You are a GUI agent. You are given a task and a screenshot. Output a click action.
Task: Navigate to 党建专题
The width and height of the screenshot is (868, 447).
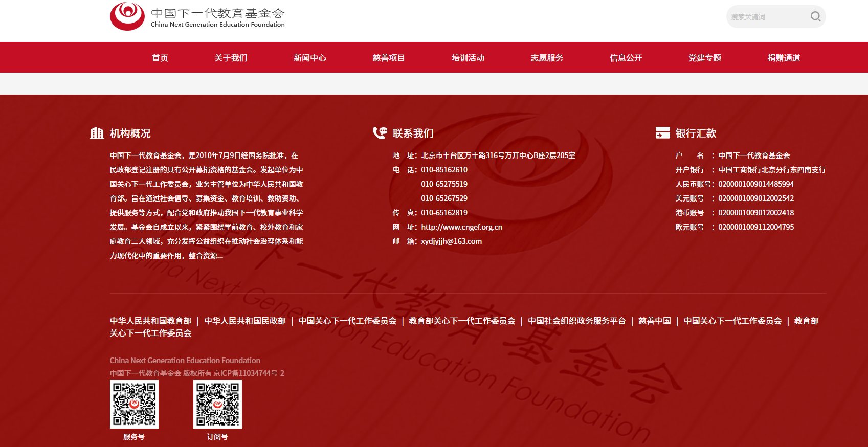[x=705, y=58]
